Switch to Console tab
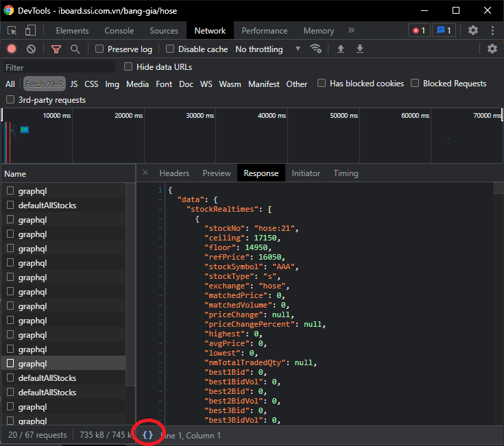The image size is (504, 446). click(x=119, y=31)
